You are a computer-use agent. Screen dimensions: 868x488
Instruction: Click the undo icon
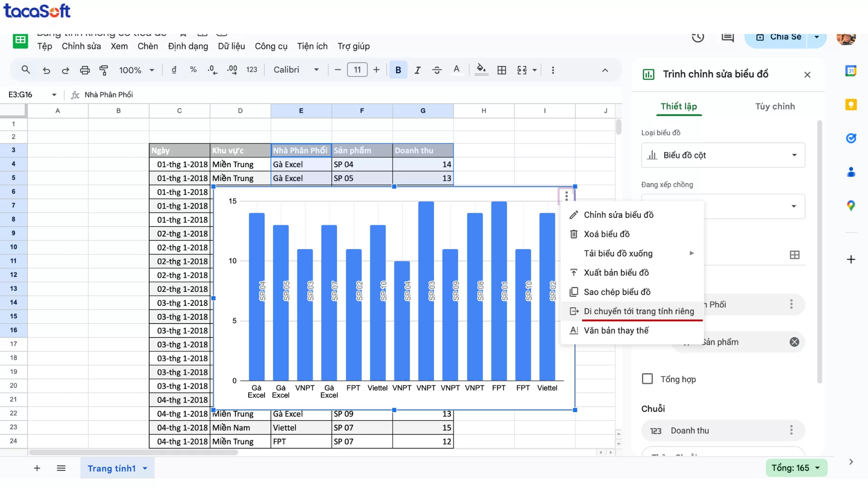click(46, 70)
